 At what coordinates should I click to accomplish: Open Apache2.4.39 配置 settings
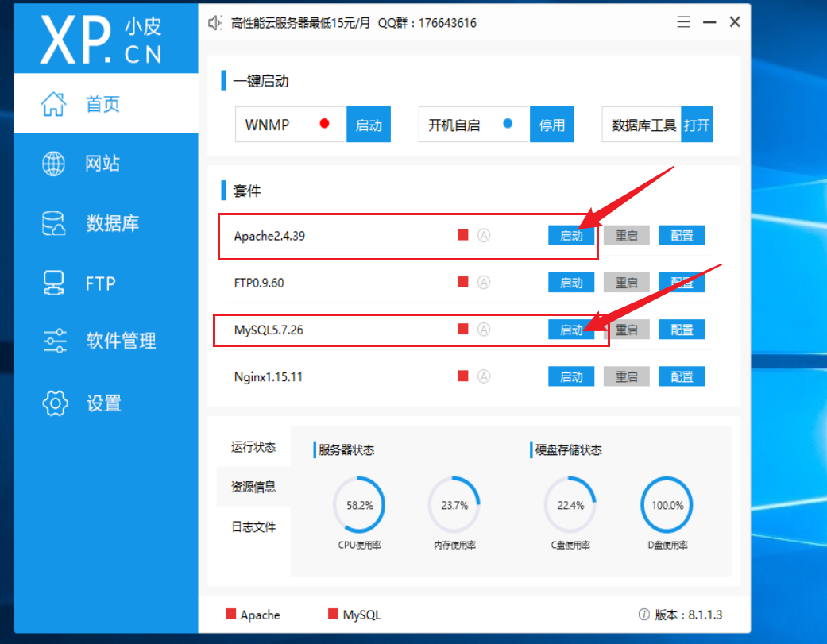[682, 236]
